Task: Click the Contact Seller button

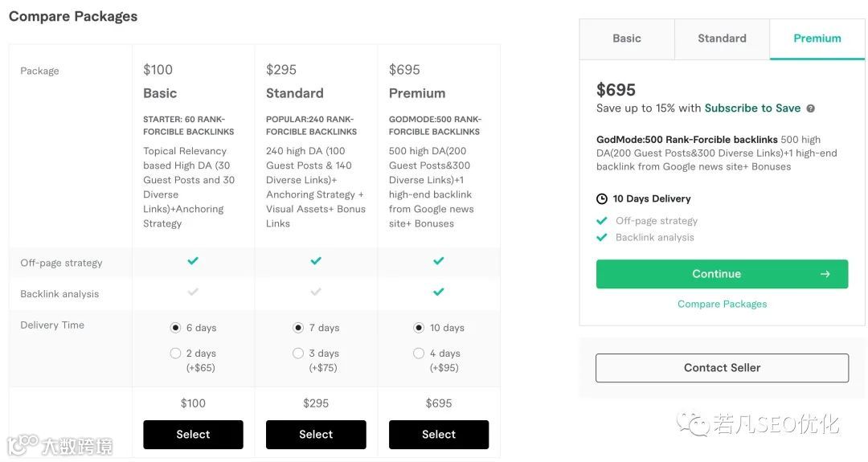Action: pos(722,368)
